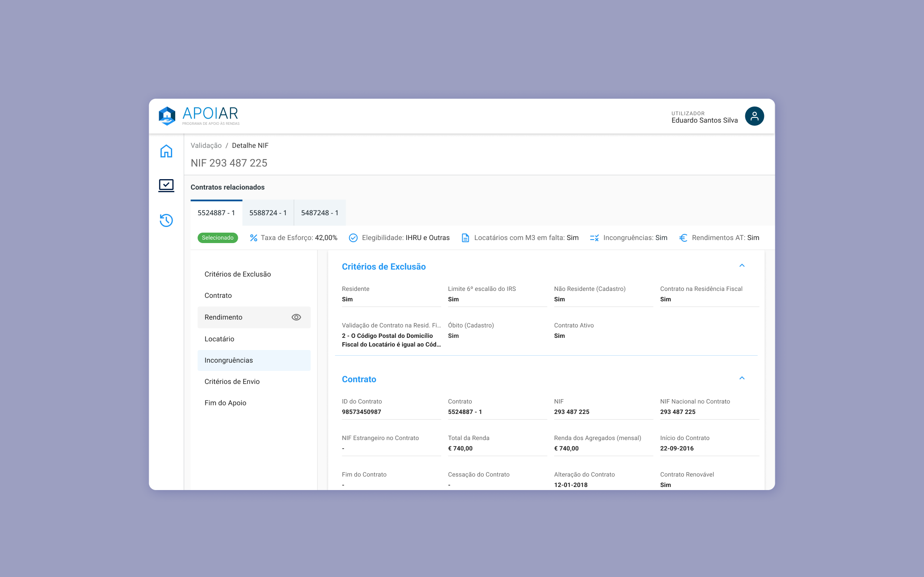Open the history clock icon

click(166, 220)
